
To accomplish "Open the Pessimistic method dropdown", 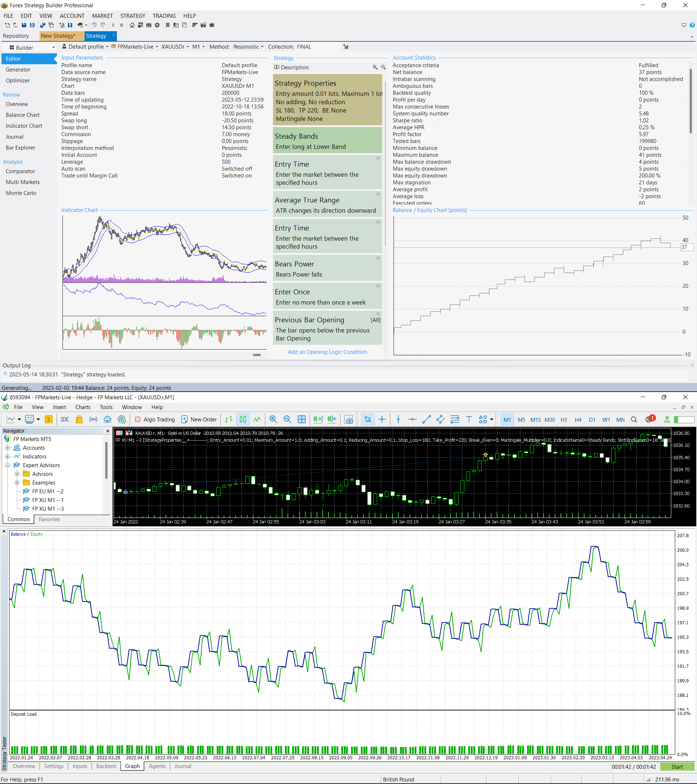I will point(248,47).
